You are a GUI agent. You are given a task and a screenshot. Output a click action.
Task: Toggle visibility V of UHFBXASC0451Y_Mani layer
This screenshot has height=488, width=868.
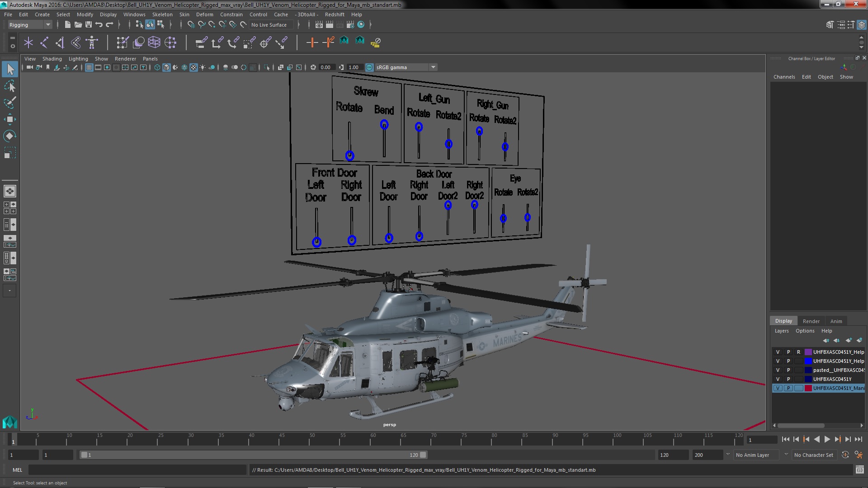click(x=778, y=388)
